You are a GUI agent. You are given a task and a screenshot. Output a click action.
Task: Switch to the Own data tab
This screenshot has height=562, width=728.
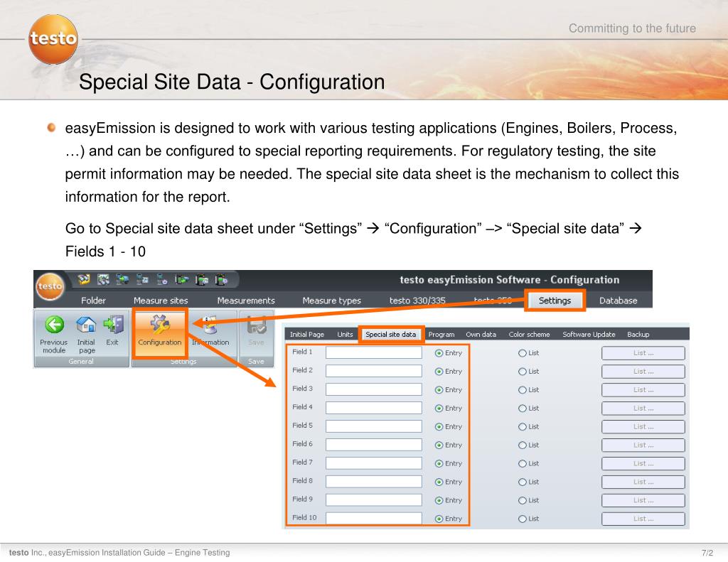(481, 334)
